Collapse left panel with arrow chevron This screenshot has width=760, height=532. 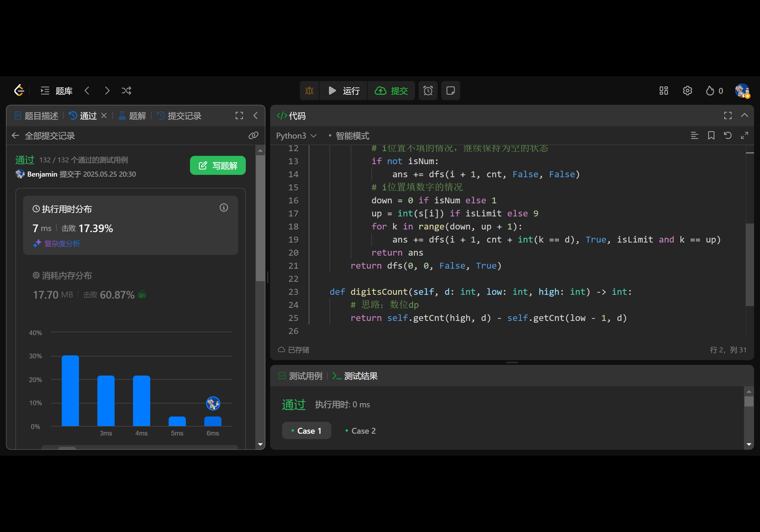coord(256,115)
